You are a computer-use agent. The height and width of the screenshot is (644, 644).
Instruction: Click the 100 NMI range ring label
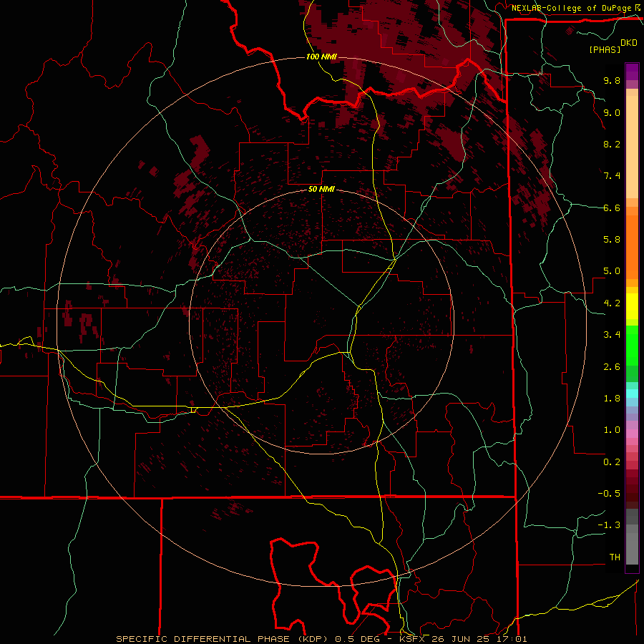[x=321, y=57]
